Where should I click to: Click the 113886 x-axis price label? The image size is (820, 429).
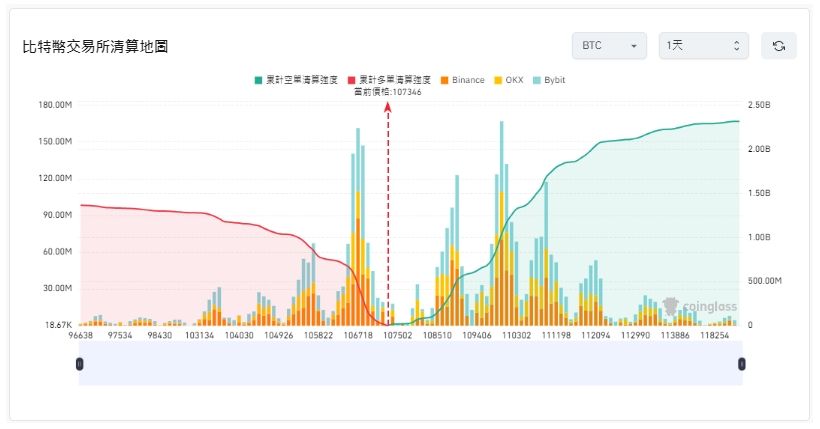point(675,335)
